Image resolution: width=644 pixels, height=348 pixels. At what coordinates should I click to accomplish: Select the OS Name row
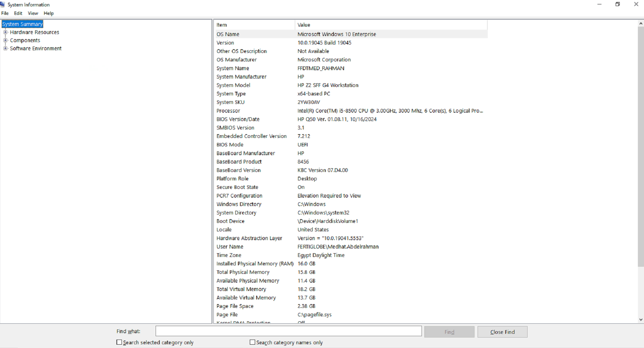pyautogui.click(x=351, y=34)
